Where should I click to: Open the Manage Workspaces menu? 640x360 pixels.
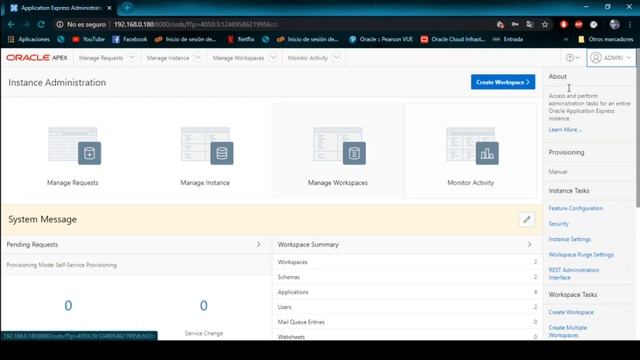point(238,58)
